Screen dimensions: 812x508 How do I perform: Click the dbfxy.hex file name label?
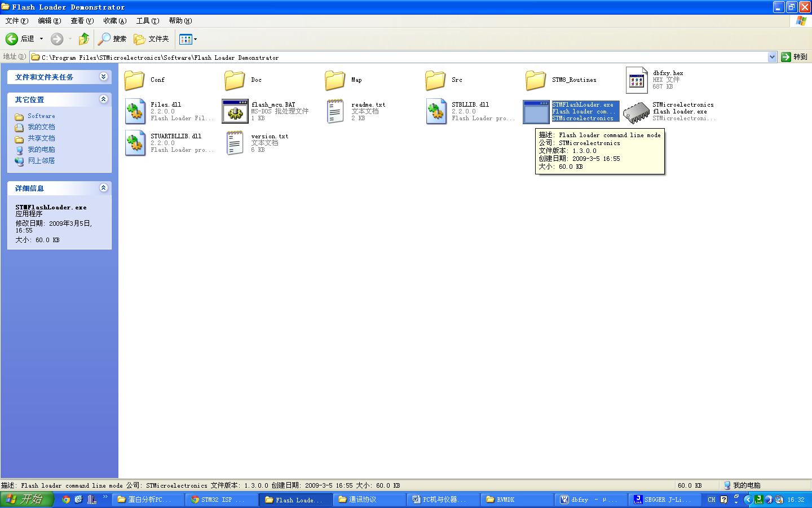tap(668, 73)
